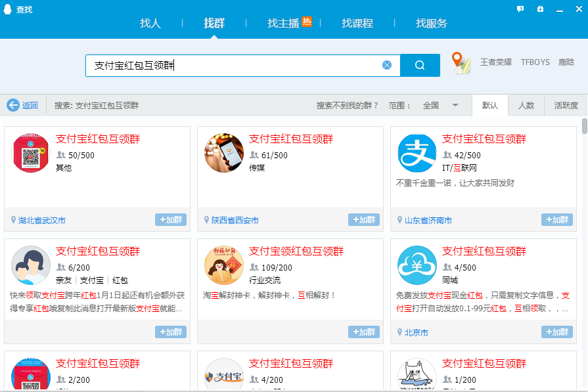Open the 找主播 tab

tap(284, 23)
